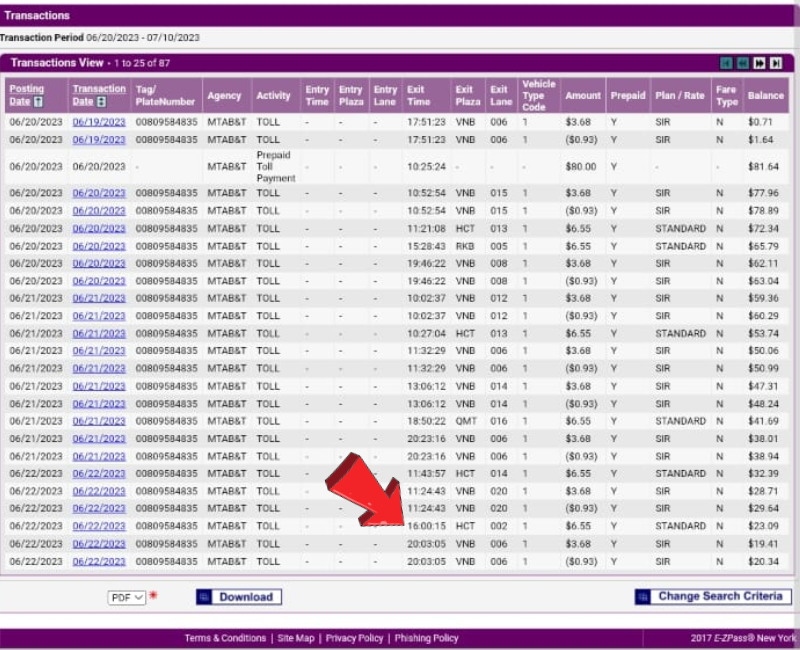The width and height of the screenshot is (800, 650).
Task: Click the Exit Plaza column header
Action: [468, 96]
